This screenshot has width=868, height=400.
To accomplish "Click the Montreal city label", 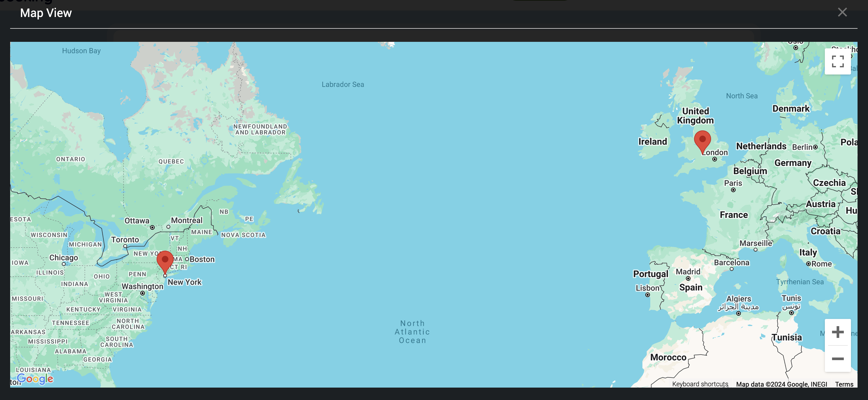I will tap(187, 220).
